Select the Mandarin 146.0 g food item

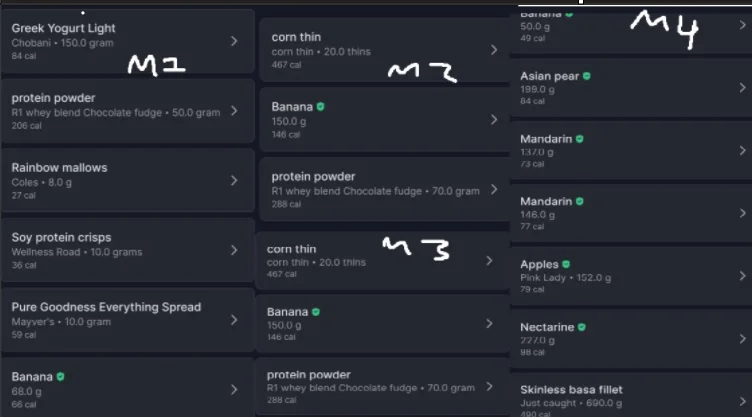coord(631,213)
